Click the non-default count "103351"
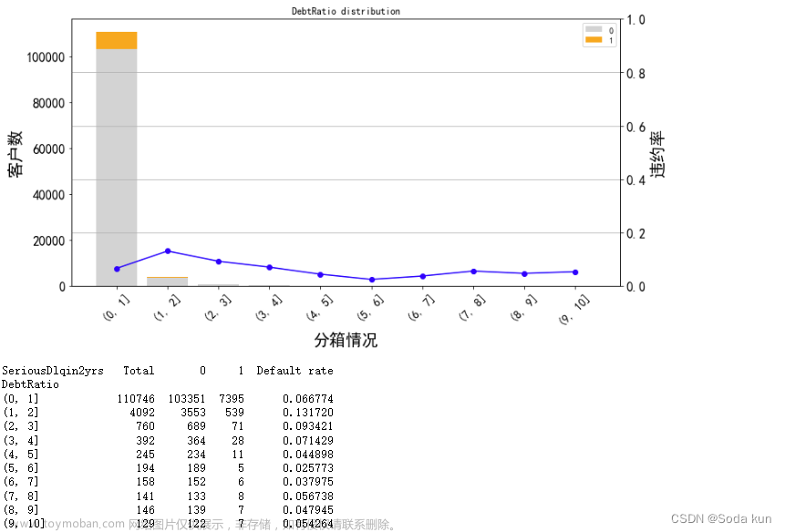The width and height of the screenshot is (785, 532). (187, 399)
